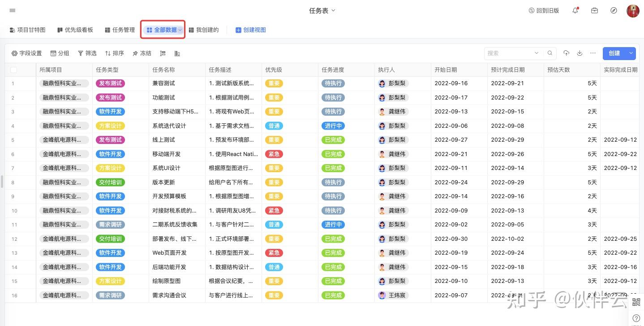Click the blue 创建 button
Image resolution: width=644 pixels, height=326 pixels.
pyautogui.click(x=614, y=53)
